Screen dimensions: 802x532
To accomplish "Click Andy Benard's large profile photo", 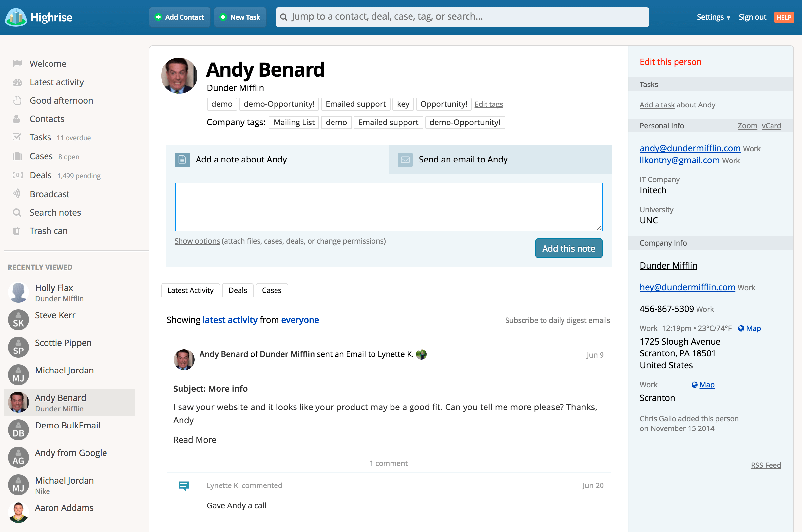I will 179,75.
